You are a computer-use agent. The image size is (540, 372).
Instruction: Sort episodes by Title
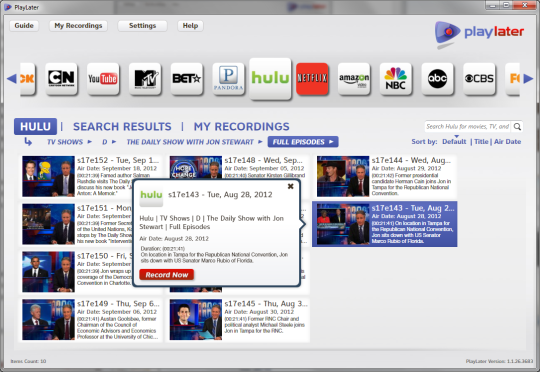(481, 142)
